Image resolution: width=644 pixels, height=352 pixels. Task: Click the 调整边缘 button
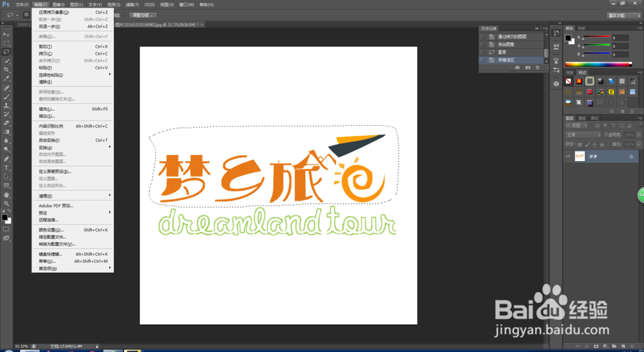point(142,15)
